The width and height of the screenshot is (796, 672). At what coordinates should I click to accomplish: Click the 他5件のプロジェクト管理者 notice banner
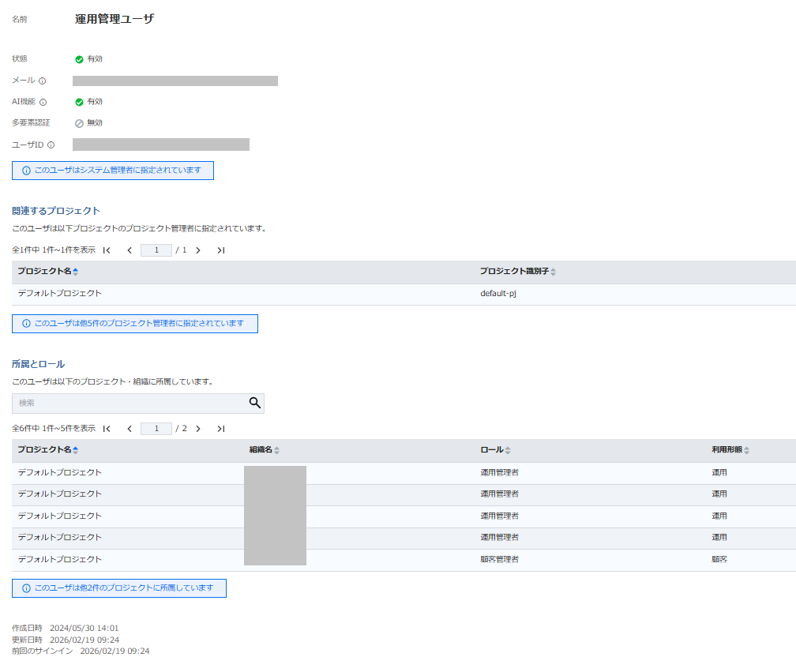click(134, 324)
